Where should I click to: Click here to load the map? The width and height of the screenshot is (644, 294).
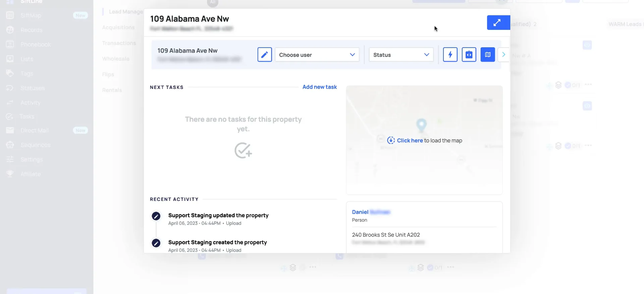(x=410, y=140)
